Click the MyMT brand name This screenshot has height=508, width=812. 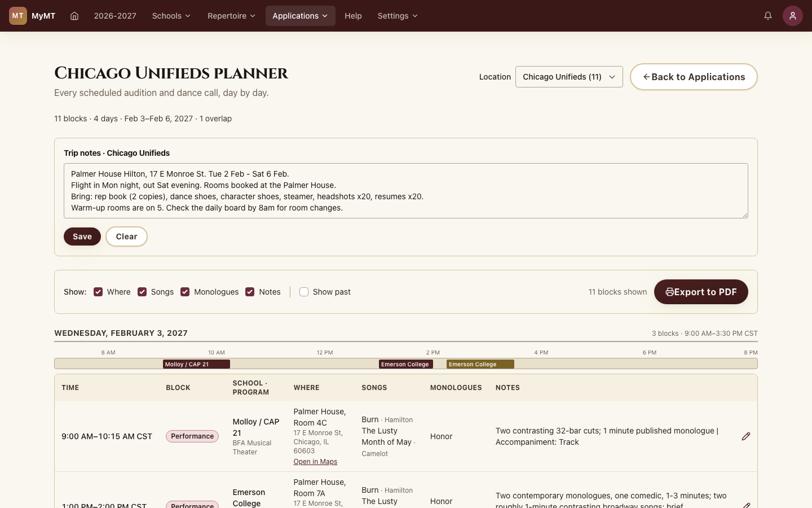tap(43, 16)
